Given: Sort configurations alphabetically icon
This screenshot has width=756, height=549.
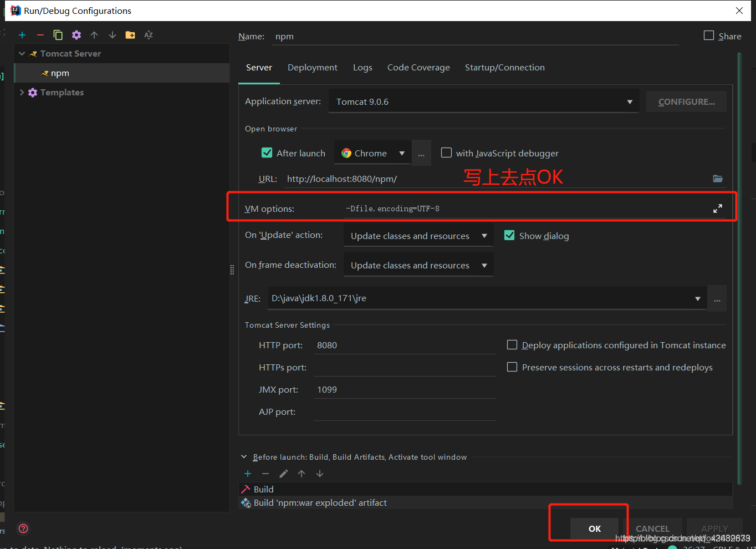Looking at the screenshot, I should pos(149,35).
